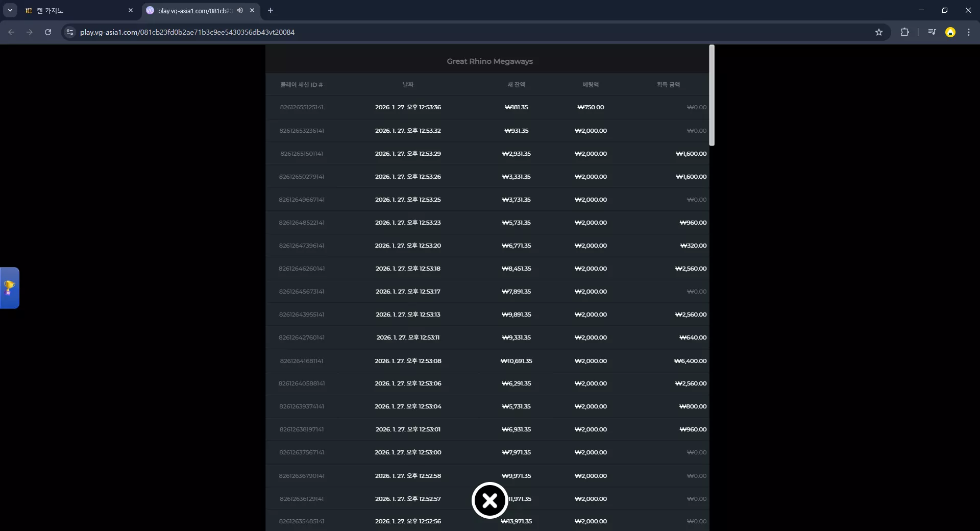Open the Chrome three-dot menu
Screen dimensions: 980x531
(x=969, y=32)
